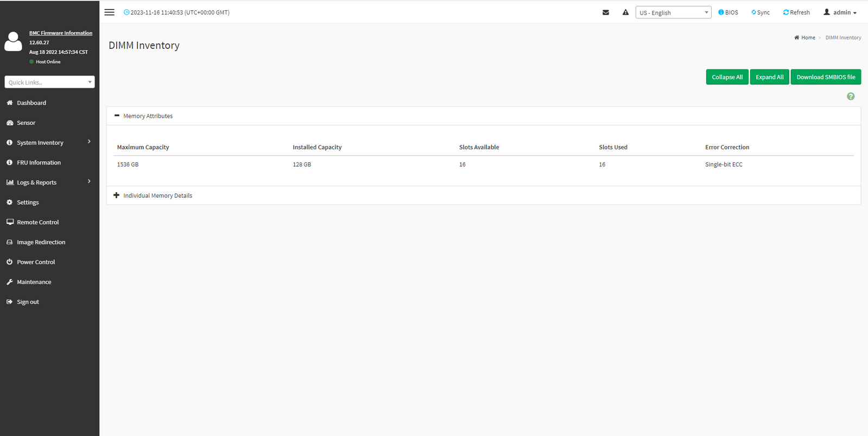Open the BMC Firmware Information link
This screenshot has height=436, width=868.
click(61, 33)
